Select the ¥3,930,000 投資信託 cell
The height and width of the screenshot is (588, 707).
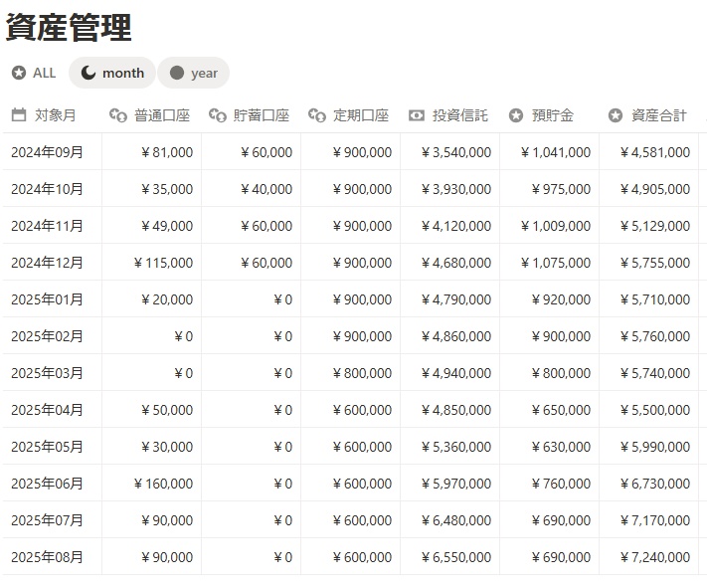pyautogui.click(x=450, y=189)
